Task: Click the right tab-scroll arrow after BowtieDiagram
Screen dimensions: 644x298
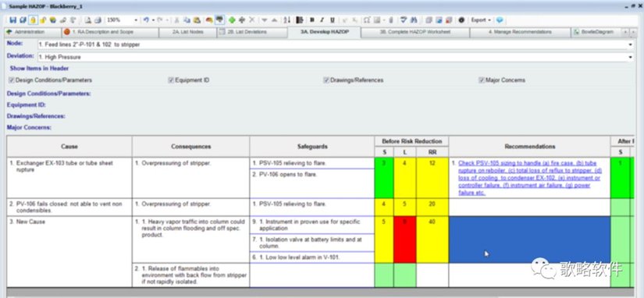Action: (633, 32)
